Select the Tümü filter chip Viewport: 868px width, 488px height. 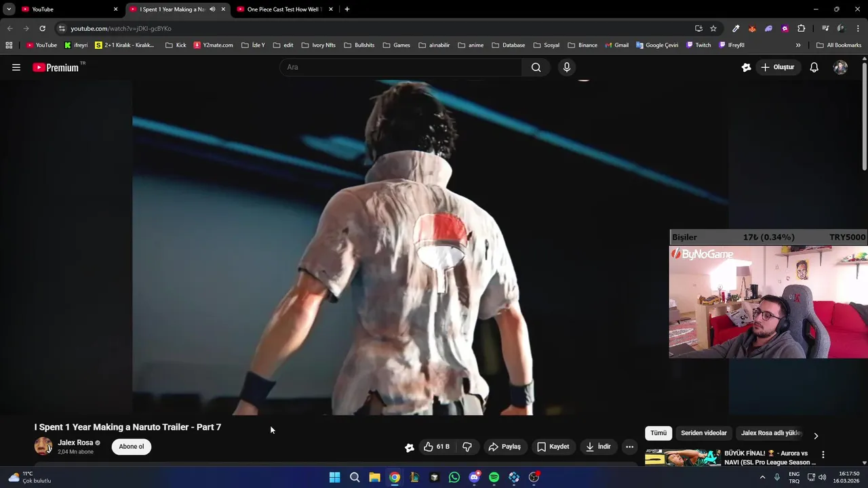pos(658,433)
